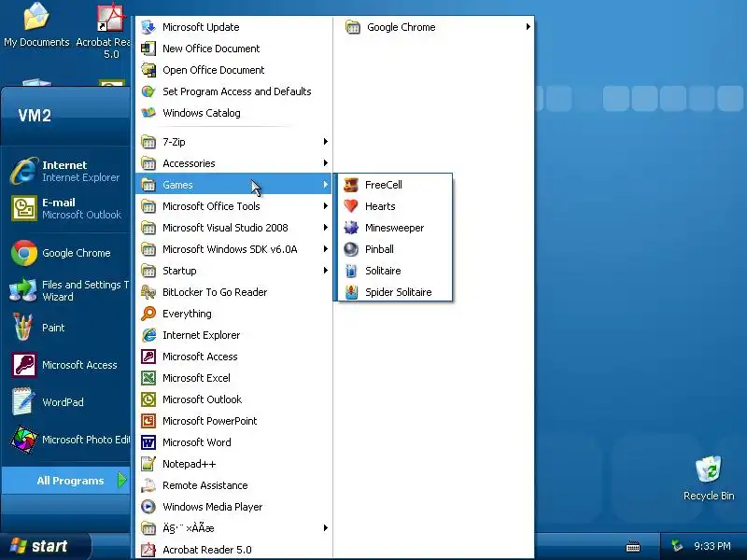Click the Microsoft Excel icon in programs list
Image resolution: width=747 pixels, height=560 pixels.
[148, 378]
